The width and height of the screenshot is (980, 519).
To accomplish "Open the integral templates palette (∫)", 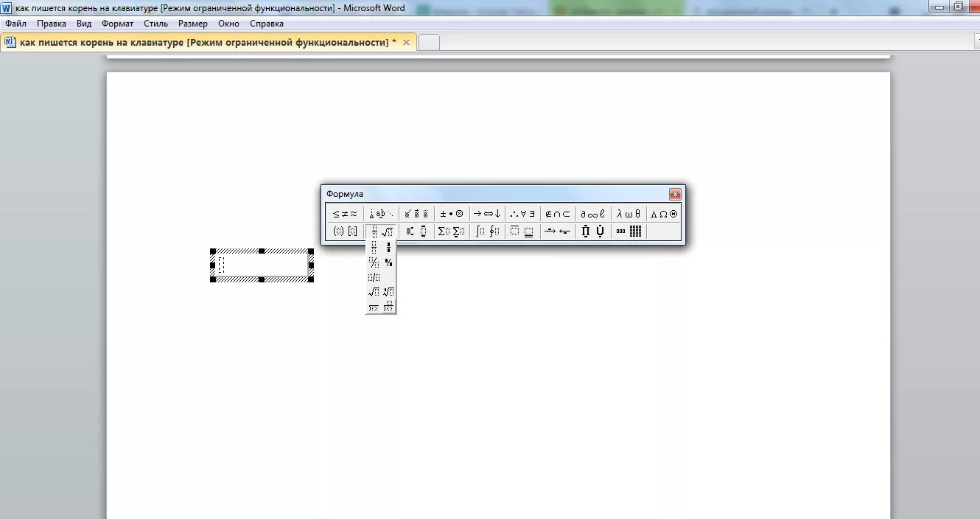I will coord(486,231).
